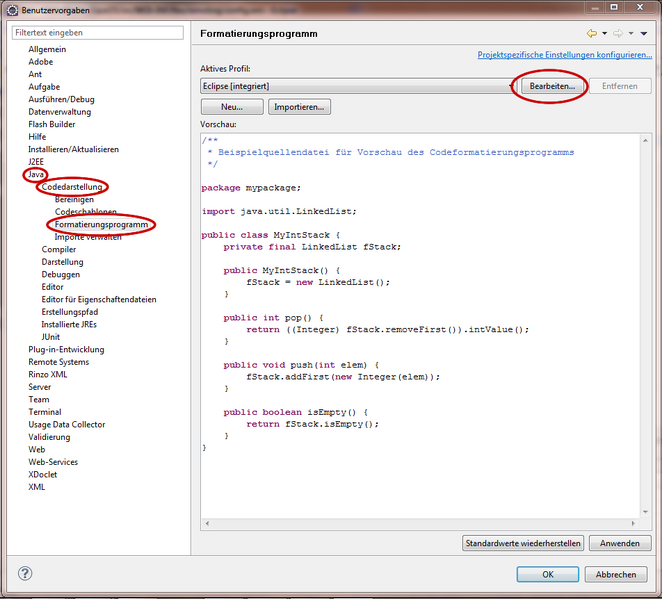Click the Importieren... button
The width and height of the screenshot is (662, 599).
tap(299, 107)
